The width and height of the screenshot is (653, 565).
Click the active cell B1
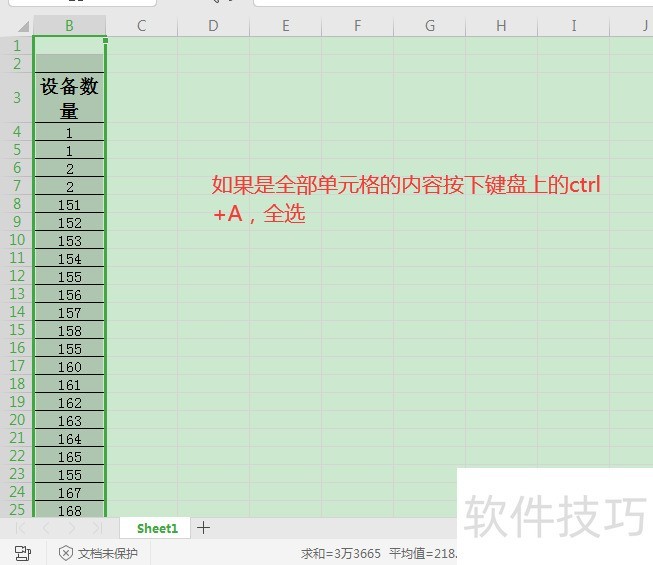(70, 45)
